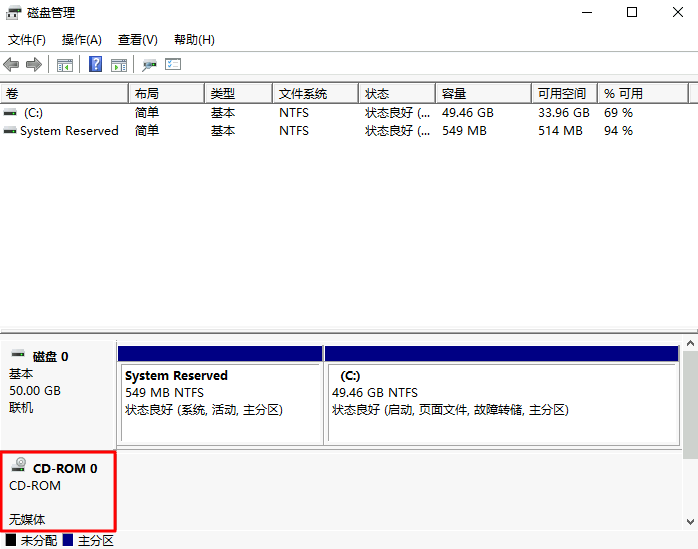This screenshot has height=549, width=698.
Task: Click the blue header bar above System Reserved
Action: [x=220, y=354]
